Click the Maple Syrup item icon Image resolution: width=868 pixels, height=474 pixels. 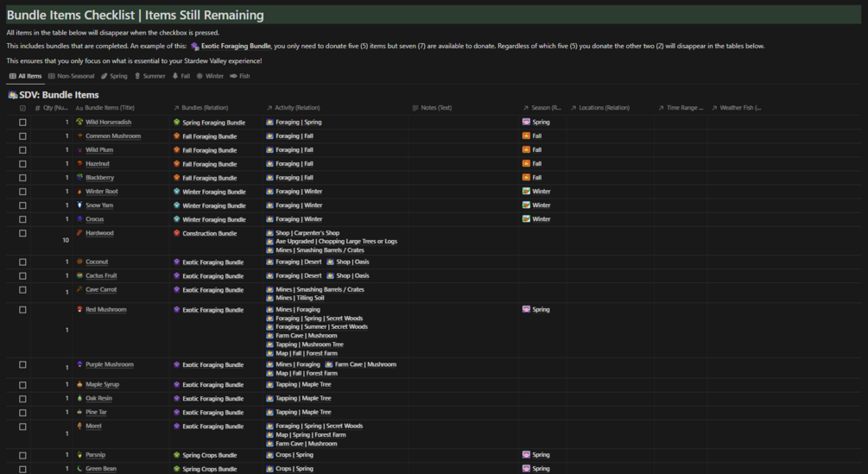tap(79, 384)
